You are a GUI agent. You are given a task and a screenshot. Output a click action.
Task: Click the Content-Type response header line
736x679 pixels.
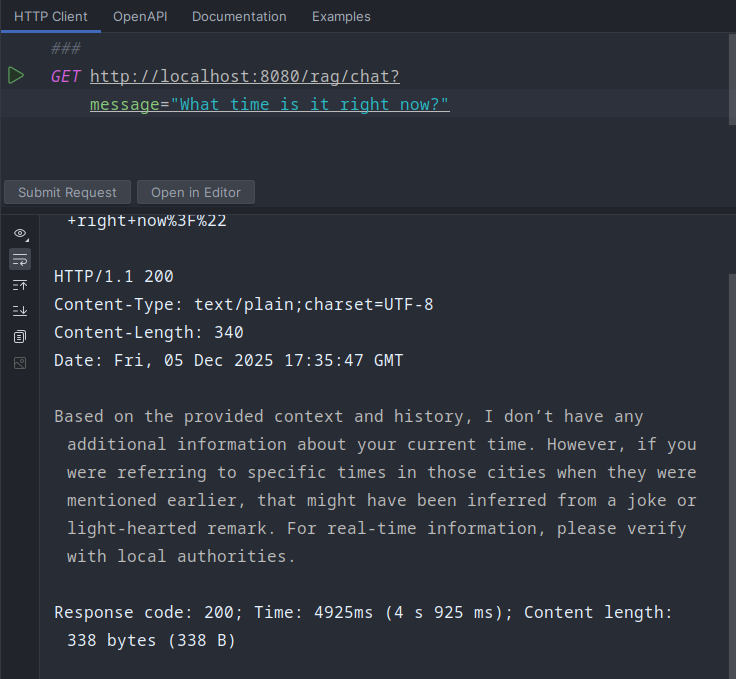point(243,304)
